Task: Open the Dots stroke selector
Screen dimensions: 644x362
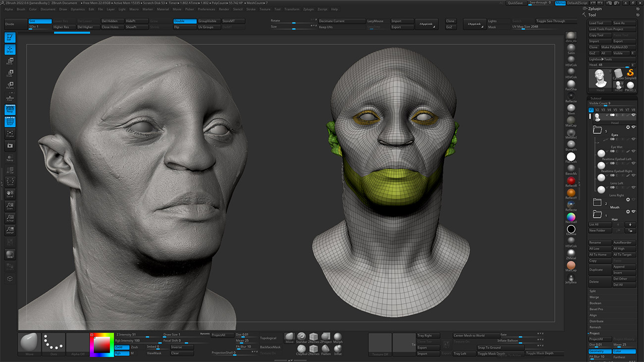Action: [54, 344]
